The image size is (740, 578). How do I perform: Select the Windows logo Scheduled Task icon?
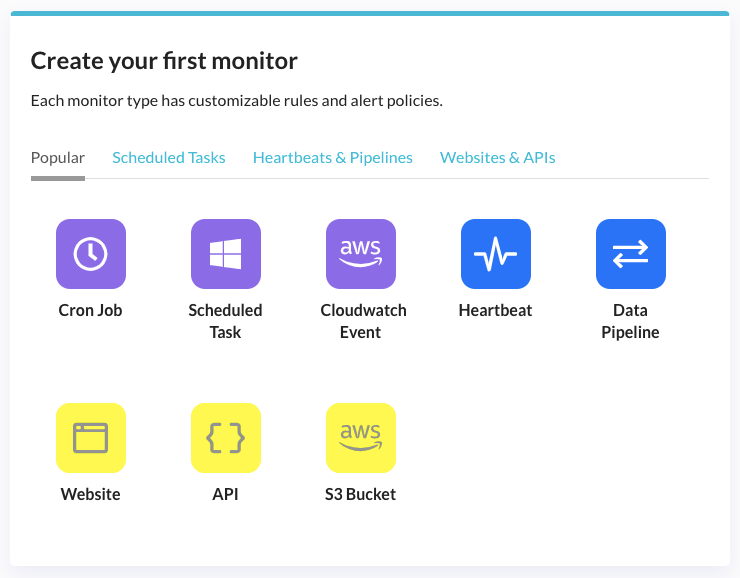(225, 254)
